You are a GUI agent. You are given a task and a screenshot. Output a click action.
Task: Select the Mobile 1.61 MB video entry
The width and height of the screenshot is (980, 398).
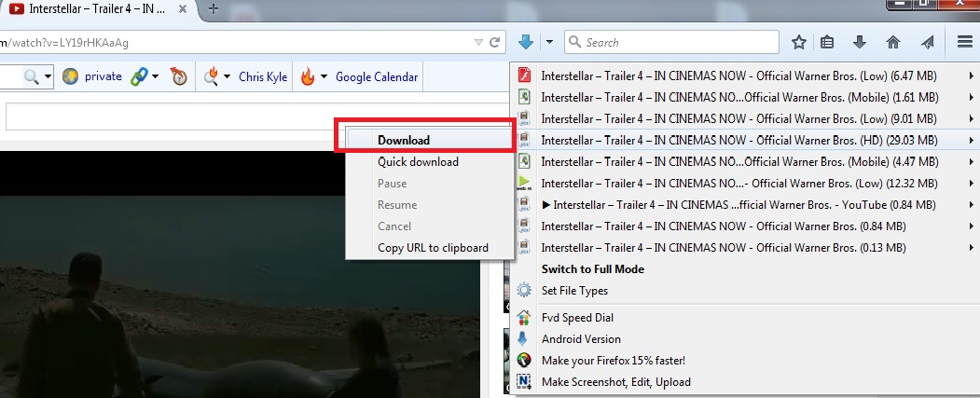pos(746,98)
